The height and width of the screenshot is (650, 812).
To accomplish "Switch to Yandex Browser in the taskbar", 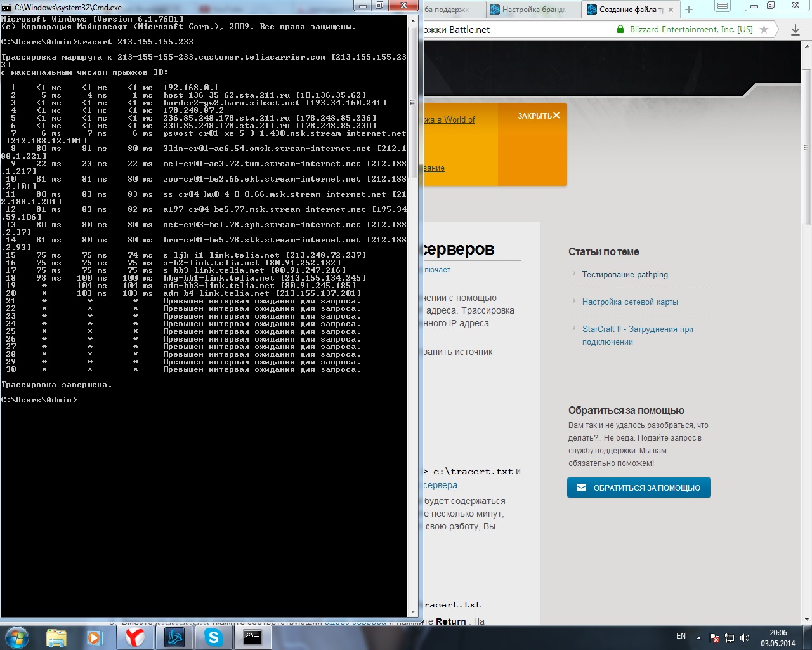I will coord(134,637).
